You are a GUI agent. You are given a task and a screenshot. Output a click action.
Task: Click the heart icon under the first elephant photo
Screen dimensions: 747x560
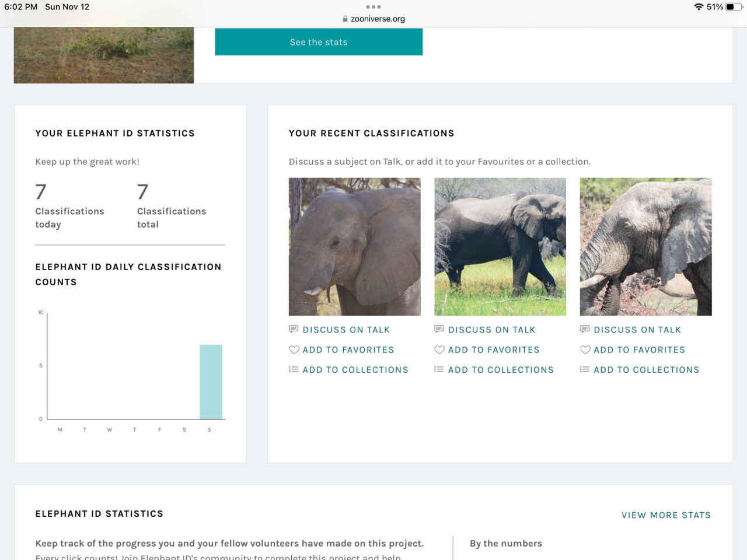294,350
